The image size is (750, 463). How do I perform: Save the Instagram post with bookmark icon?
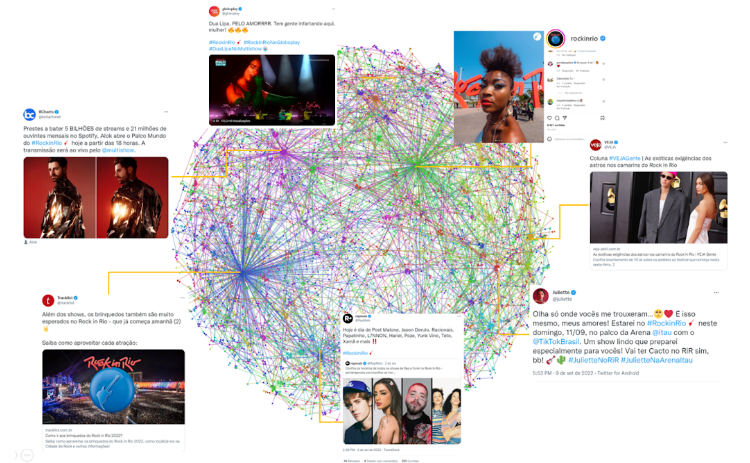[x=602, y=118]
